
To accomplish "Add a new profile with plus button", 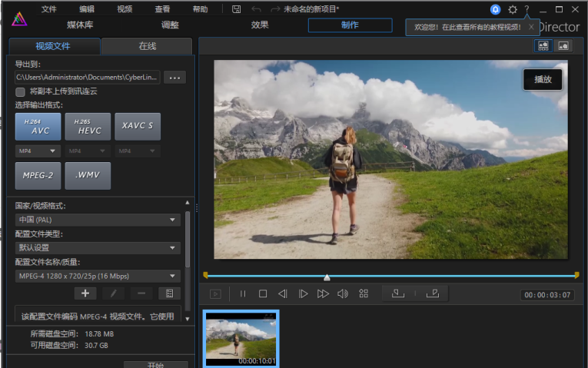I will (x=85, y=293).
